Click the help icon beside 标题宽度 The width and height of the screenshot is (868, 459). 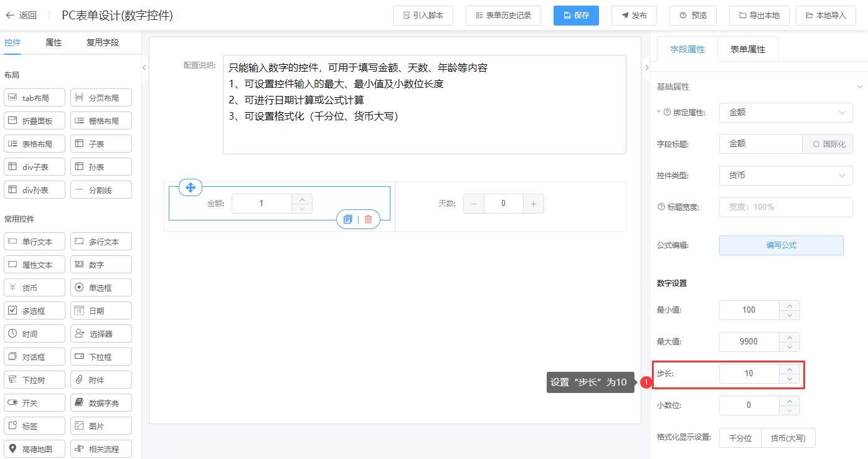tap(661, 207)
